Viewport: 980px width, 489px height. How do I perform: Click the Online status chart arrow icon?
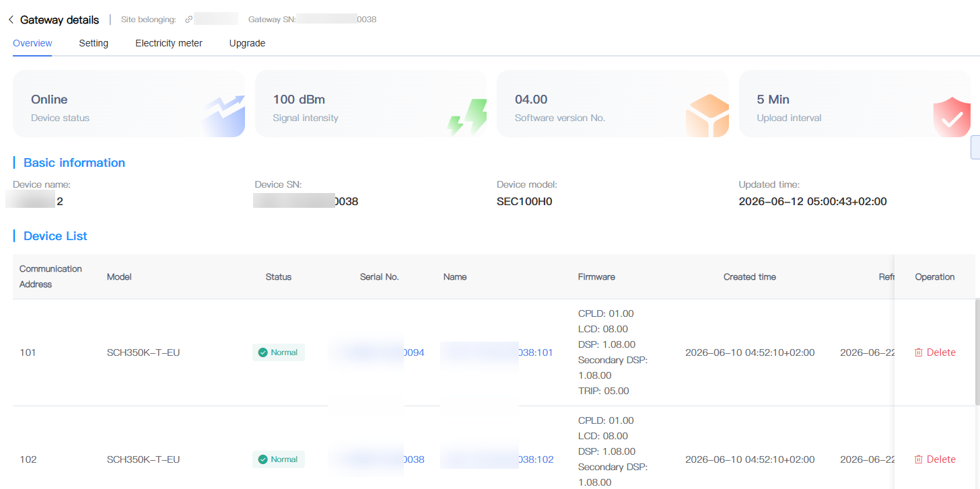tap(224, 114)
